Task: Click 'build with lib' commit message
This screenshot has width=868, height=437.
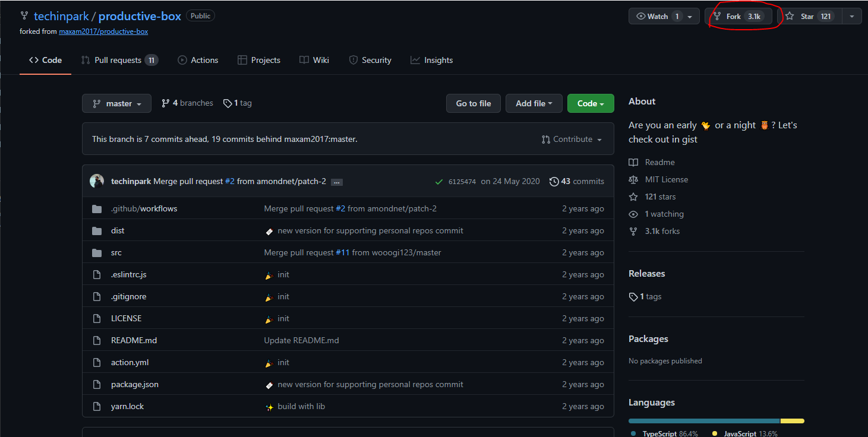Action: point(301,407)
